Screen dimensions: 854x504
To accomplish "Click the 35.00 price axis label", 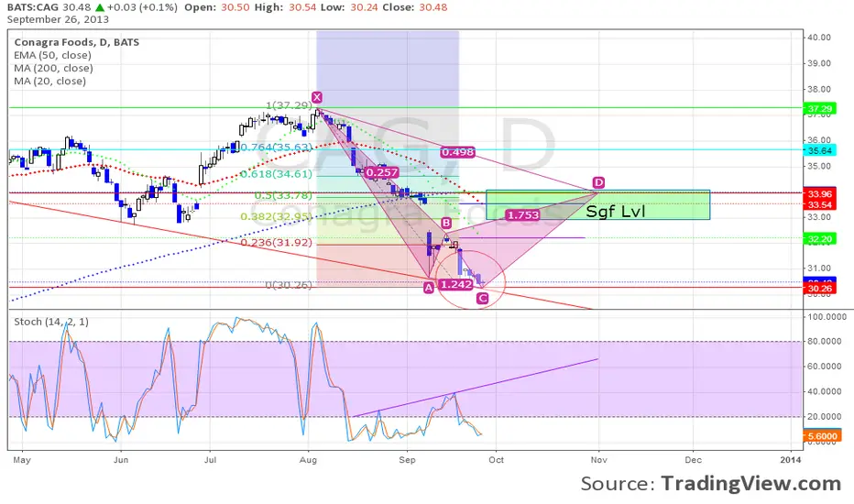I will click(x=819, y=166).
